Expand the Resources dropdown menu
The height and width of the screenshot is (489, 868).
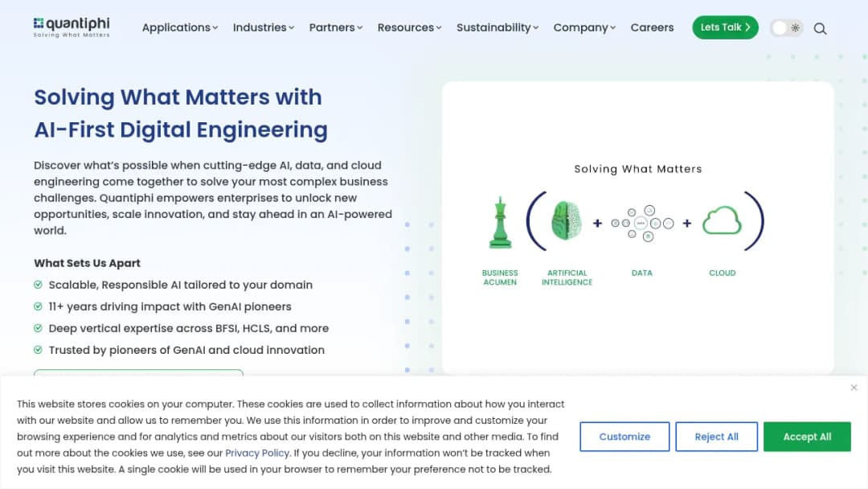[x=410, y=27]
